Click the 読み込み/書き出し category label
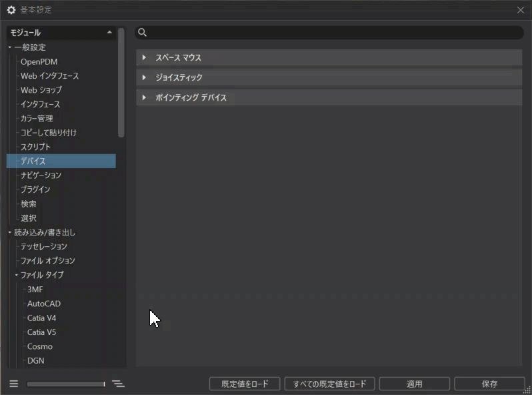The height and width of the screenshot is (395, 532). [x=45, y=232]
